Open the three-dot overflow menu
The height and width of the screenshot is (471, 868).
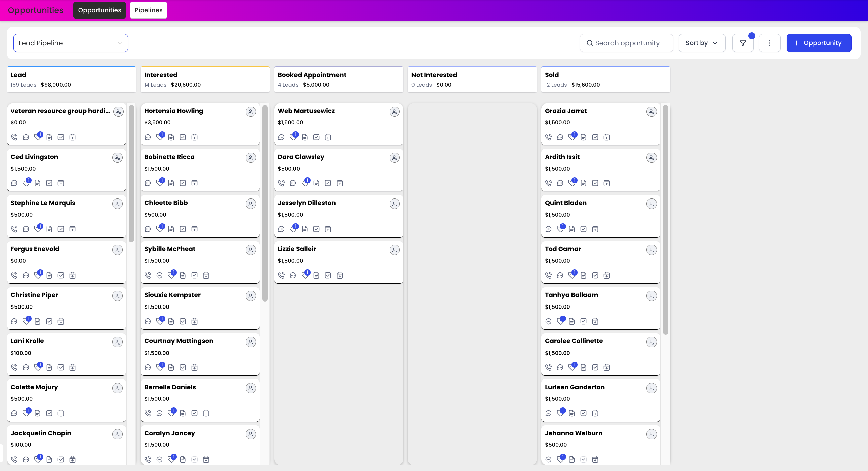[x=770, y=43]
